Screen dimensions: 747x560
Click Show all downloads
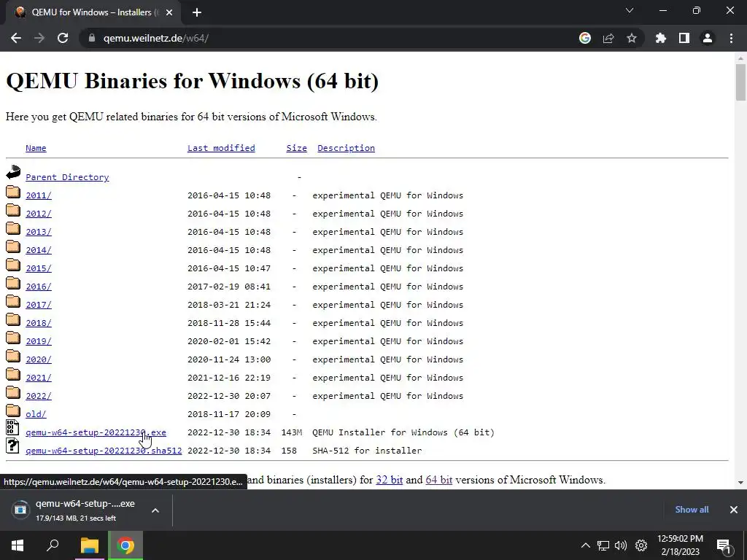tap(692, 510)
